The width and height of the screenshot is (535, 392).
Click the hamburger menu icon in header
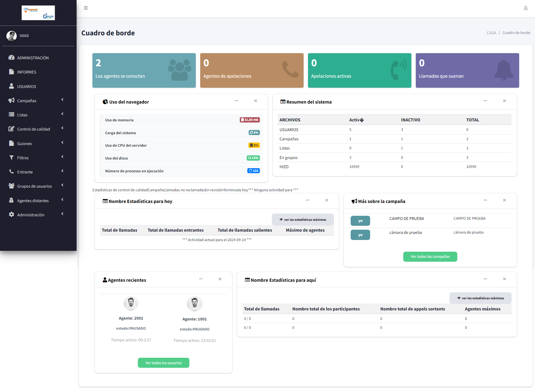(86, 8)
